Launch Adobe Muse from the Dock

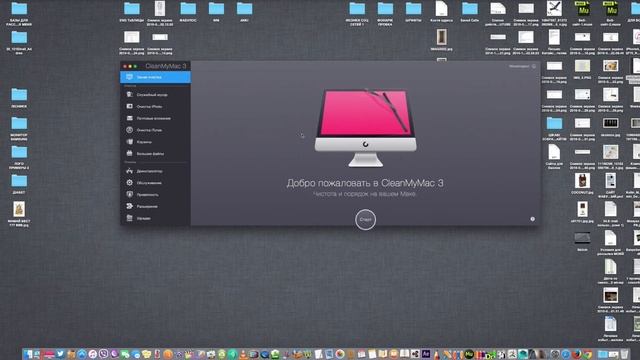click(469, 354)
